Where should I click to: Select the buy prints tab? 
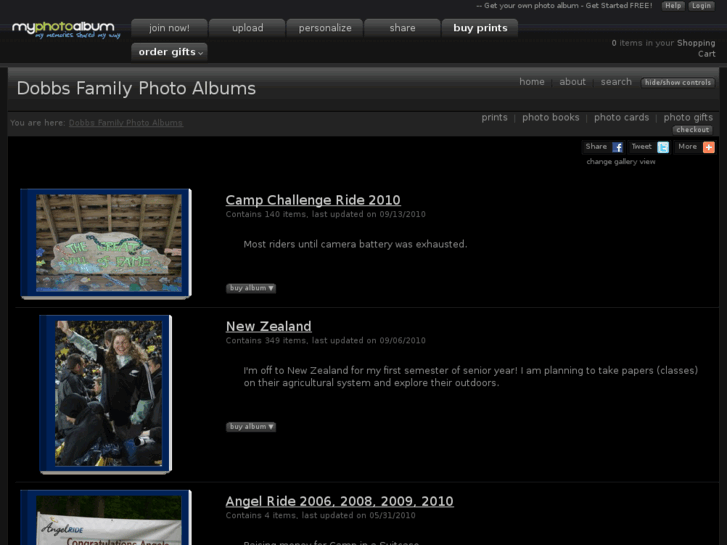coord(480,28)
